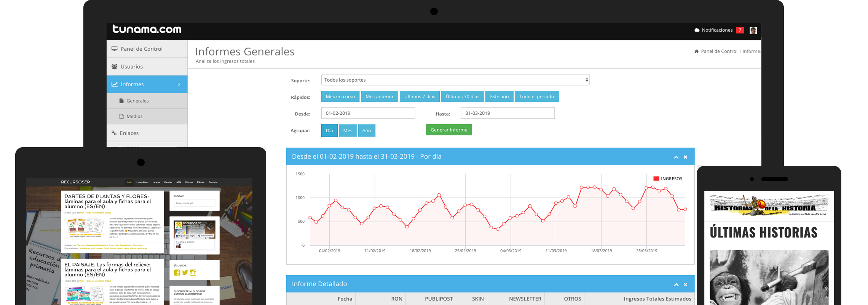The height and width of the screenshot is (305, 868).
Task: Open Matemáticas in RecursosEP nav bar
Action: [x=142, y=182]
